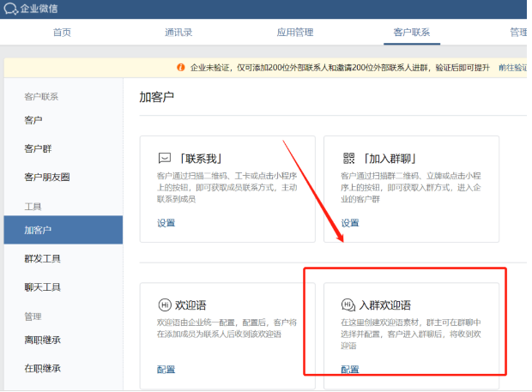This screenshot has width=532, height=392.
Task: Click the 欢迎语 Hi icon
Action: [164, 305]
